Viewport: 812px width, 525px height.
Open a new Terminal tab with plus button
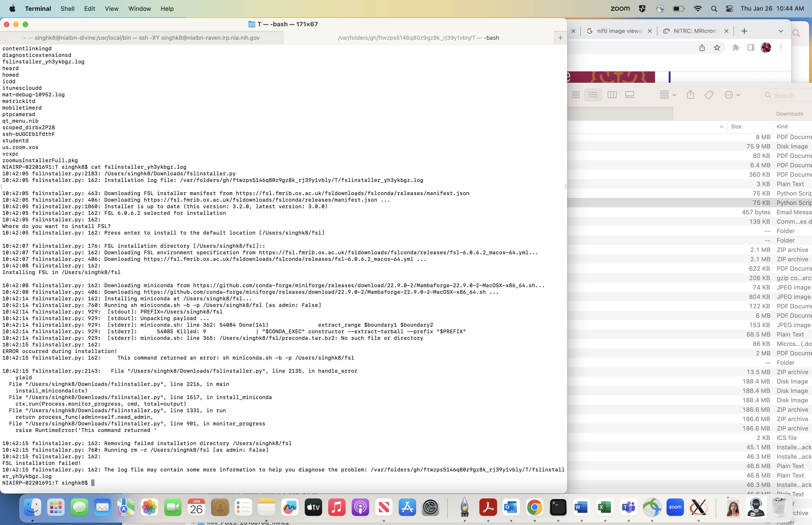click(560, 38)
